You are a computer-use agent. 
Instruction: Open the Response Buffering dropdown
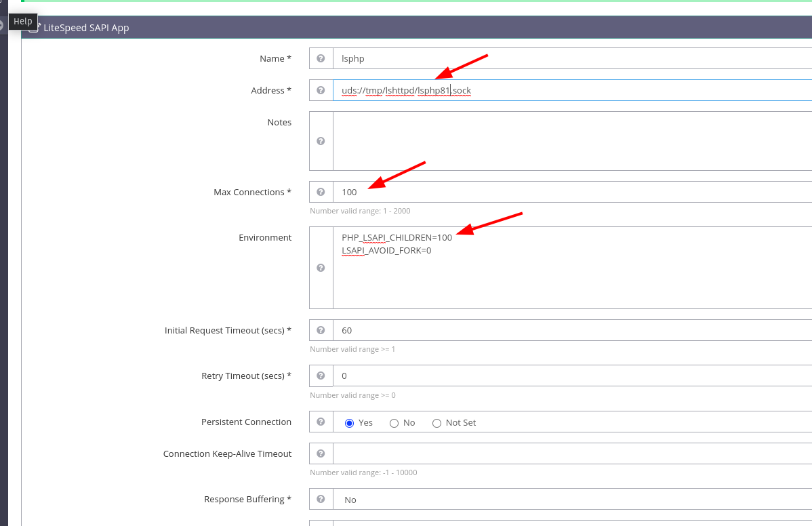[572, 500]
